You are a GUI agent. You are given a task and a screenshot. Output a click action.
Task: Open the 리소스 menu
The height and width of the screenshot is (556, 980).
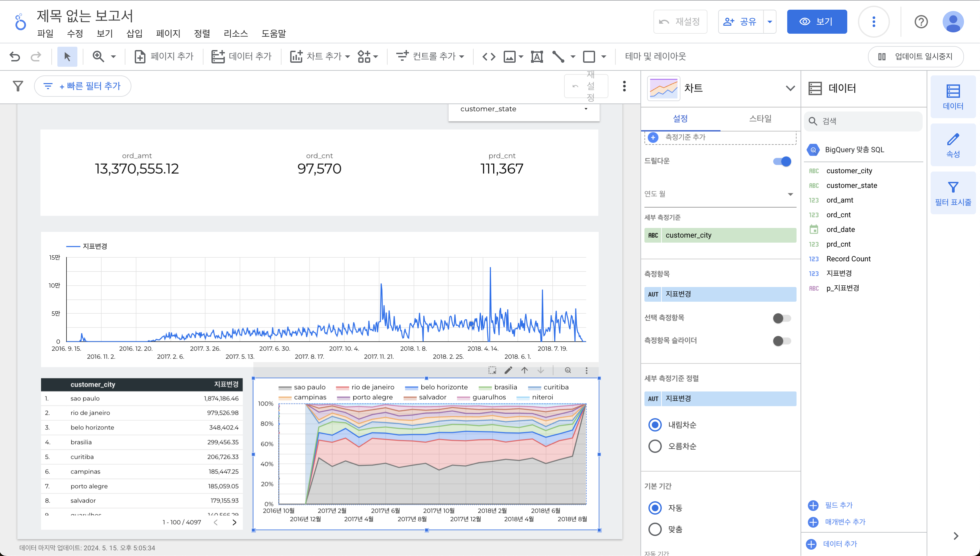235,34
